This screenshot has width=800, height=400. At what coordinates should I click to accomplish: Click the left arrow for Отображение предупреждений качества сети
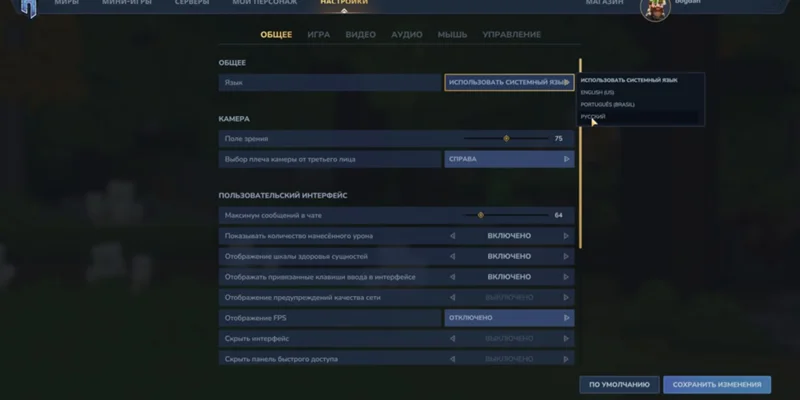click(x=453, y=297)
